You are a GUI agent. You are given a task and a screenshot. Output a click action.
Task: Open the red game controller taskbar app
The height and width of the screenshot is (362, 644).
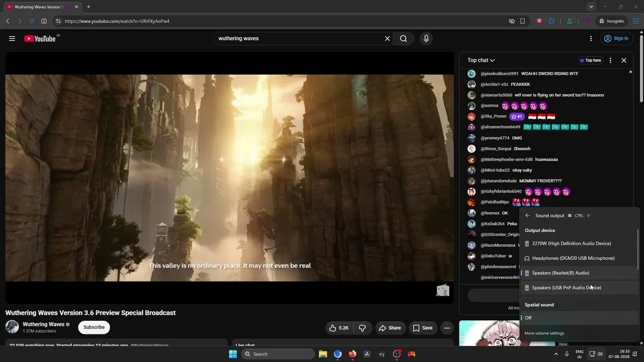[412, 354]
